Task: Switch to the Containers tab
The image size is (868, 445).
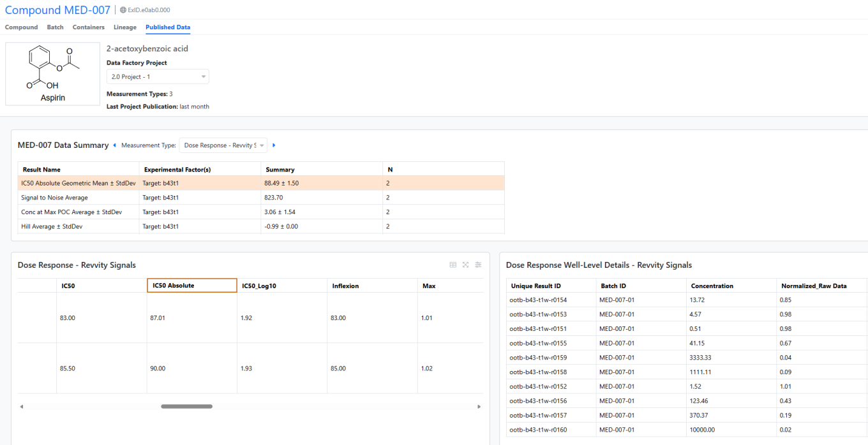Action: pyautogui.click(x=88, y=27)
